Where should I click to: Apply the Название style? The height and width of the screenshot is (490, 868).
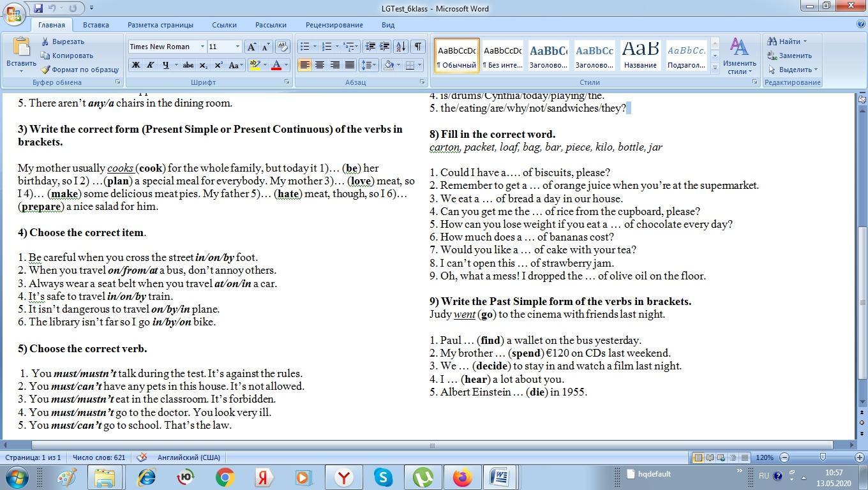point(640,55)
